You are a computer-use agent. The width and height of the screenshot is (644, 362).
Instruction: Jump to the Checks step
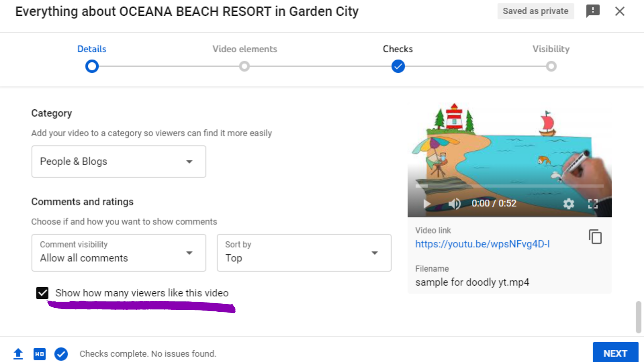[398, 66]
